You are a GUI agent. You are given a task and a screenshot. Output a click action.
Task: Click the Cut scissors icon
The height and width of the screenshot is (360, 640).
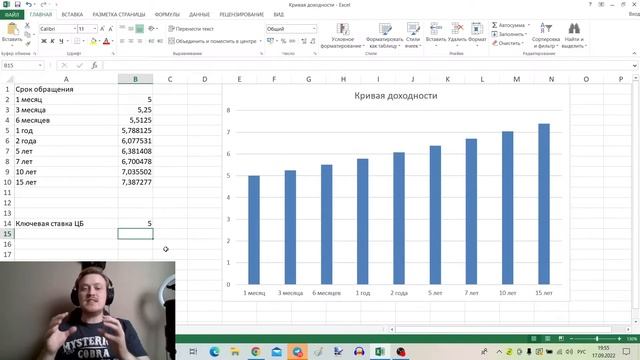pyautogui.click(x=27, y=25)
